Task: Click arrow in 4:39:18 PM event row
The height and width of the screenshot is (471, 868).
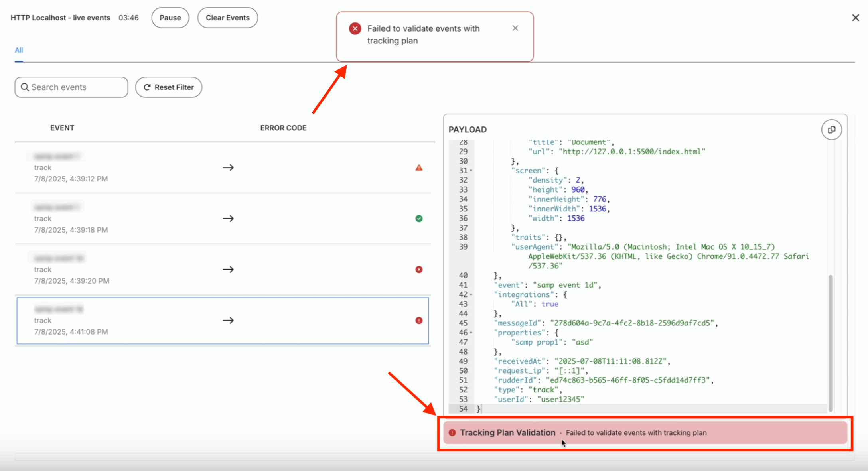Action: point(228,219)
